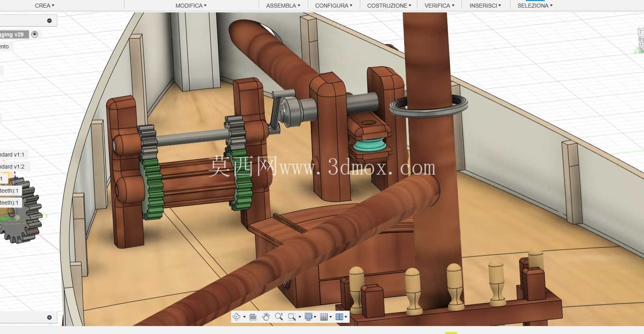Collapse the browser panel with minus button
The image size is (644, 334).
[x=49, y=20]
